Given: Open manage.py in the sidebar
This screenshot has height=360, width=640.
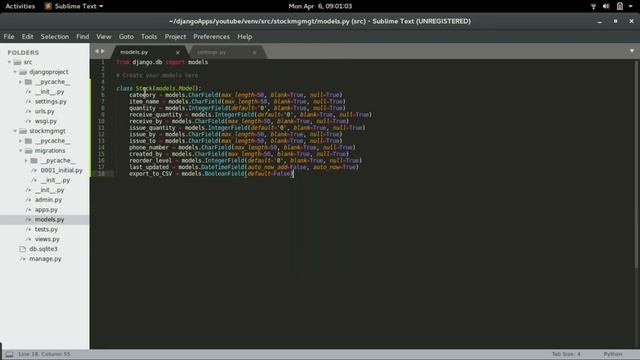Looking at the screenshot, I should (45, 259).
